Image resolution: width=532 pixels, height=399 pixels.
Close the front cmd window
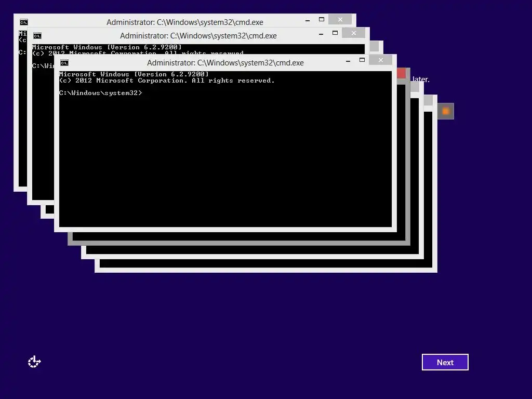point(381,60)
